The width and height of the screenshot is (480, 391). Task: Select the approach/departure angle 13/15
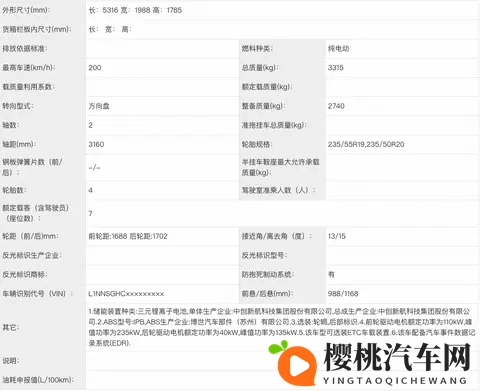(337, 236)
